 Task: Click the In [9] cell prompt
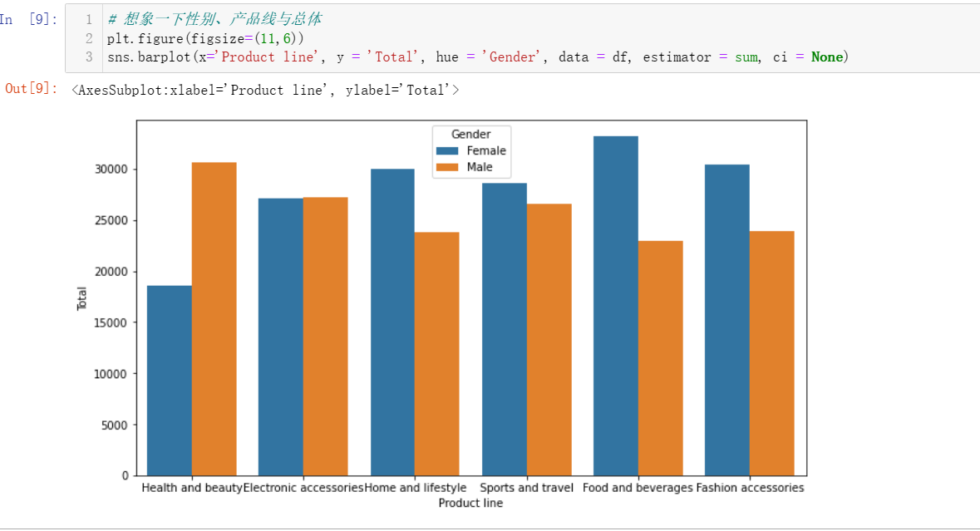(x=29, y=19)
